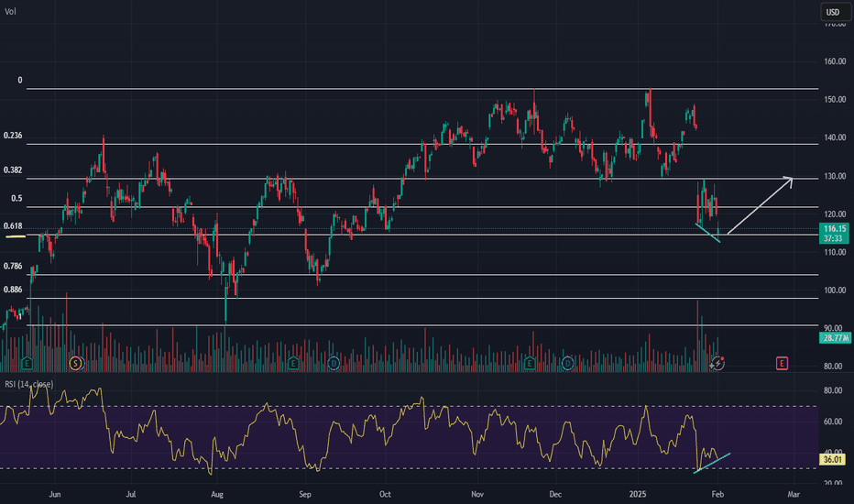Click the 110.00 price axis label
The width and height of the screenshot is (854, 504).
pos(835,252)
